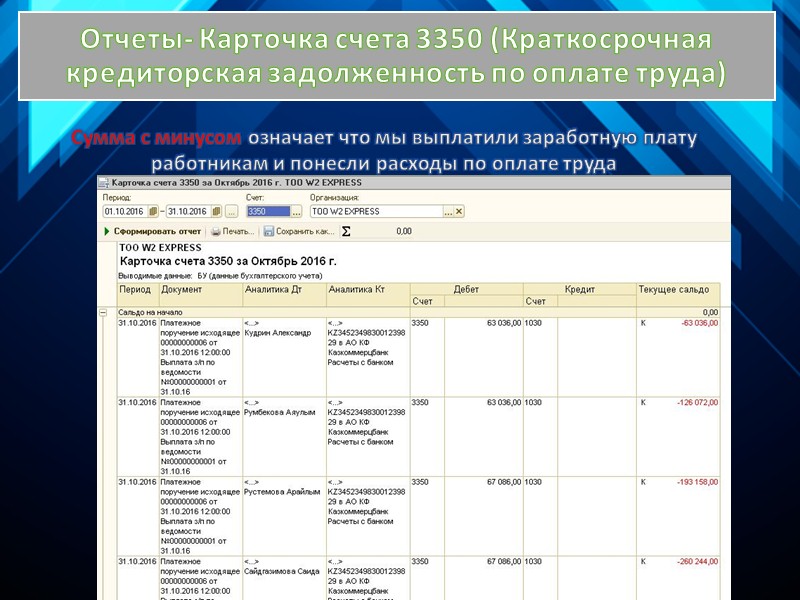Click the Период column header
800x600 pixels.
pyautogui.click(x=138, y=295)
